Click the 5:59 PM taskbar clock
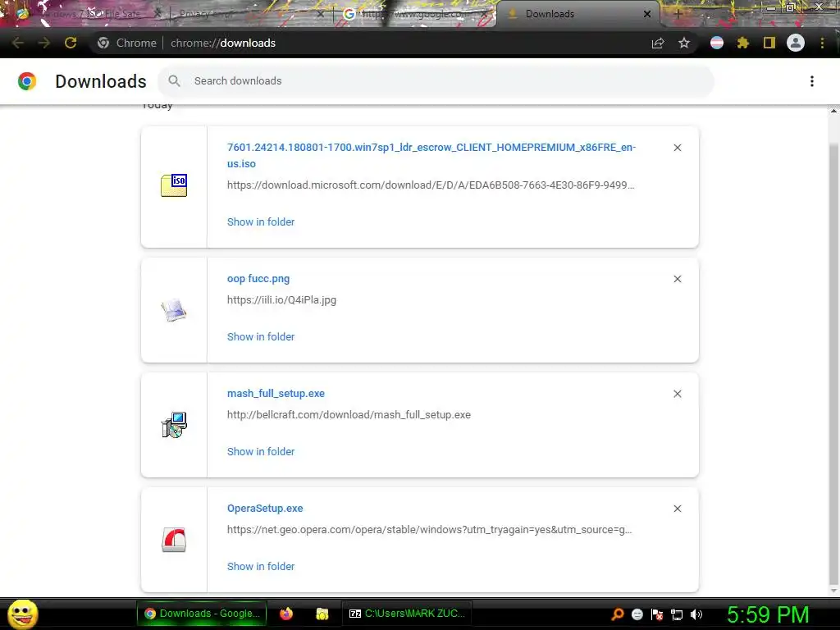Image resolution: width=840 pixels, height=630 pixels. tap(768, 614)
